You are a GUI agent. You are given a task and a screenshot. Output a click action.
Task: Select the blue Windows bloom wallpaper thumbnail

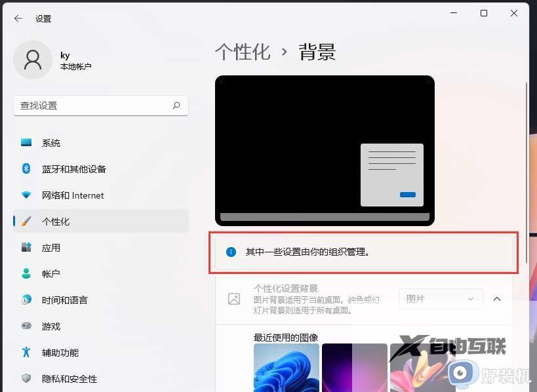coord(287,370)
